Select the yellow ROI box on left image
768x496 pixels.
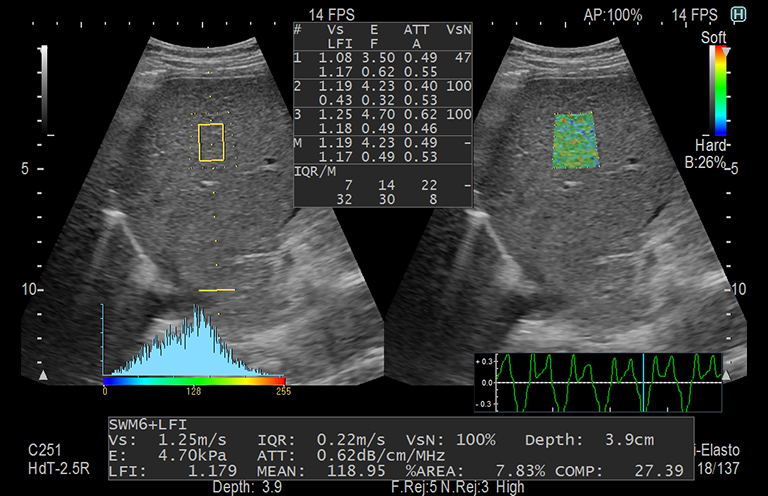click(x=211, y=142)
